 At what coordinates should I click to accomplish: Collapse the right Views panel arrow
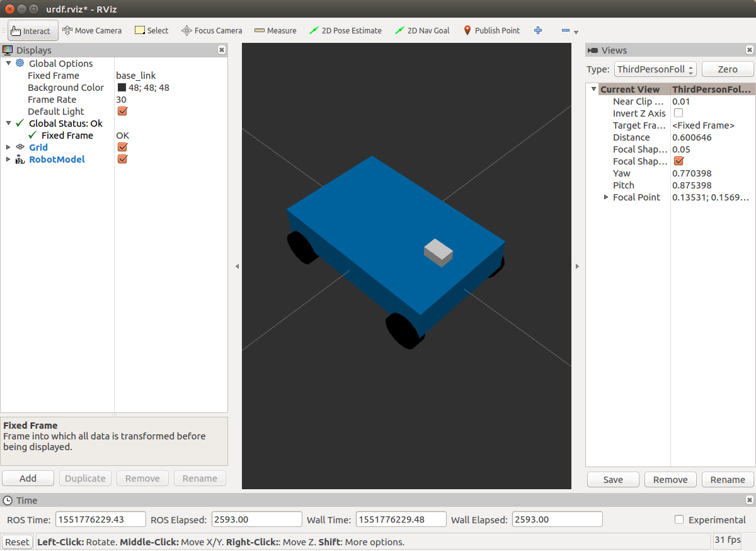[577, 267]
